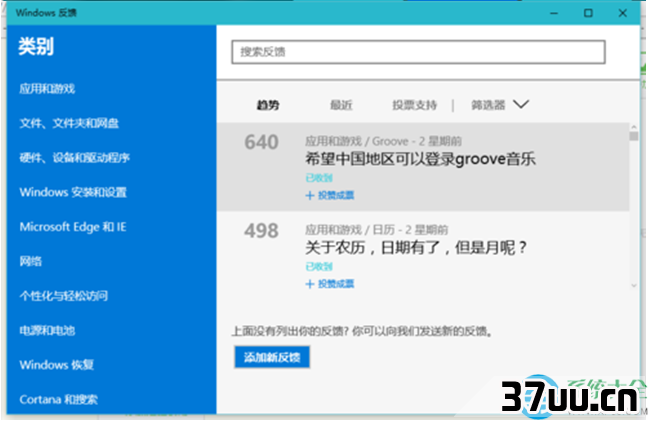Select 文件、文件夹和网盘 category

tap(69, 123)
